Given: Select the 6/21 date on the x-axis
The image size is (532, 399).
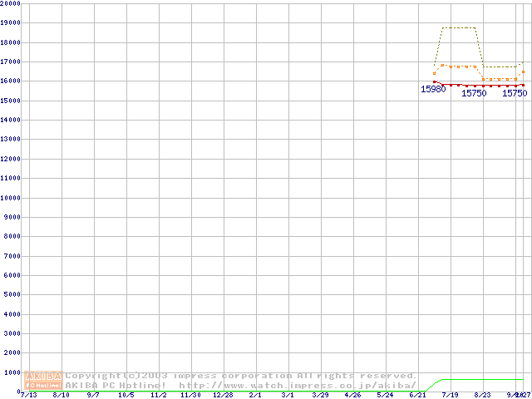Looking at the screenshot, I should tap(417, 396).
